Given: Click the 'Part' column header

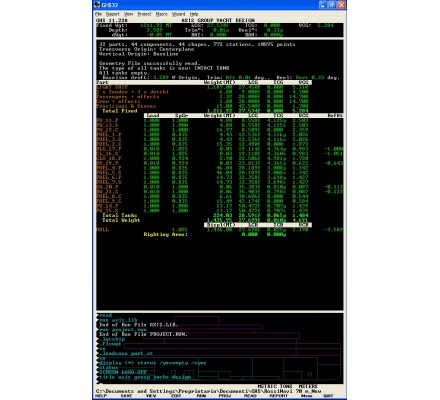Looking at the screenshot, I should 102,82.
